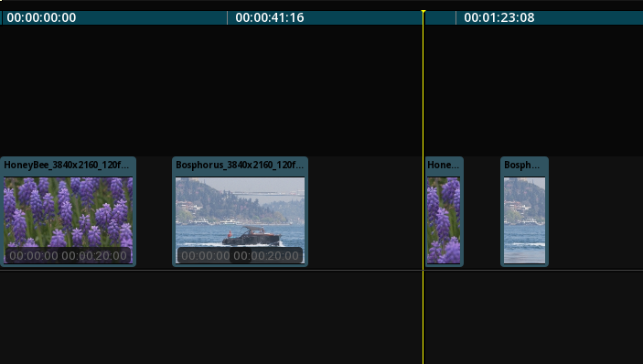Select the short "Hone..." clip title
The image size is (643, 364).
pos(444,165)
